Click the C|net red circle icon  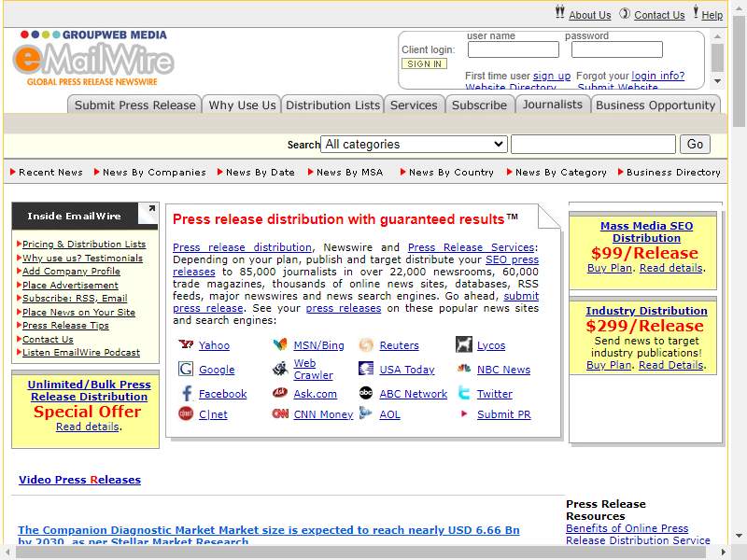pos(185,413)
